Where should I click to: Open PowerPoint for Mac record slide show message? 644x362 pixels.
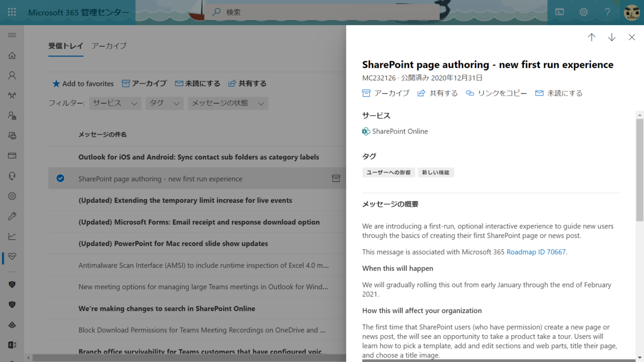tap(173, 243)
